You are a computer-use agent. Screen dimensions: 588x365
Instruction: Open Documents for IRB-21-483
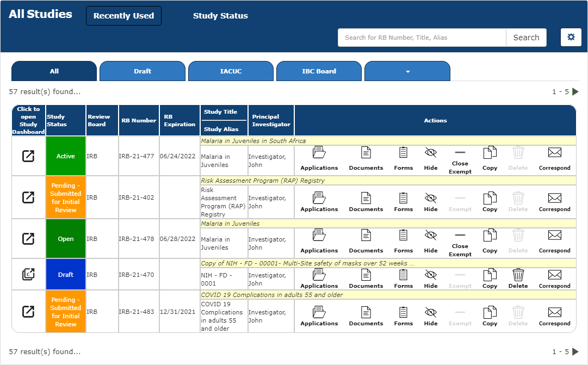coord(366,316)
